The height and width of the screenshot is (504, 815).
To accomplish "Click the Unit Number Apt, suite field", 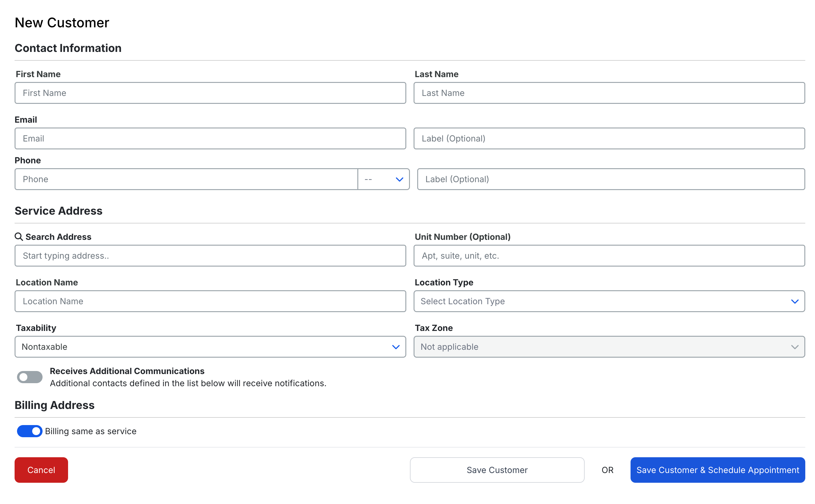I will point(609,256).
